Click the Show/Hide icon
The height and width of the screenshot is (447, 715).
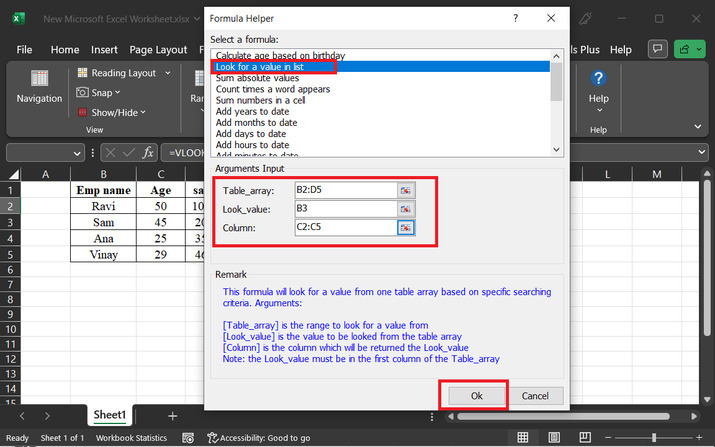[82, 112]
